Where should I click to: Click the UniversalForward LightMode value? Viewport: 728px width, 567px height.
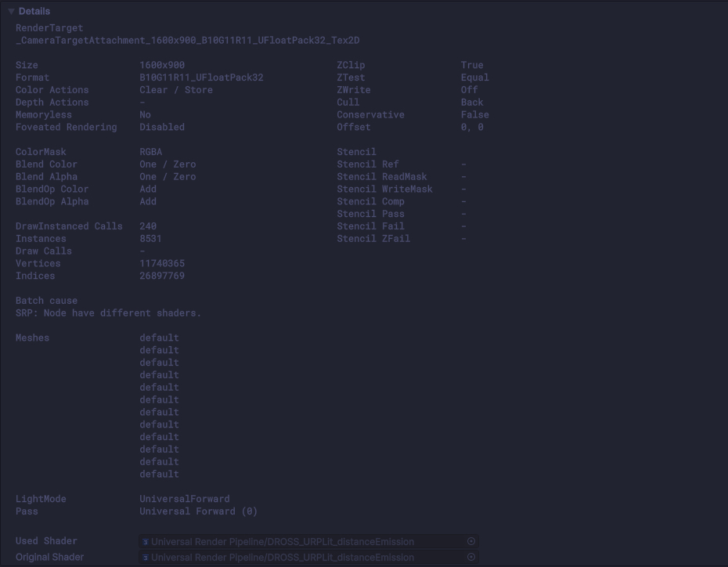point(184,499)
